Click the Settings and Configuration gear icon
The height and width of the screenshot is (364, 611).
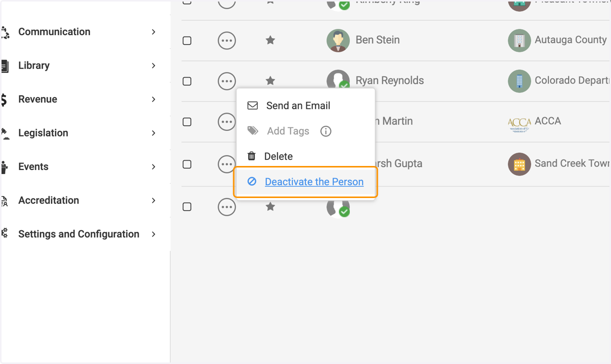click(5, 234)
